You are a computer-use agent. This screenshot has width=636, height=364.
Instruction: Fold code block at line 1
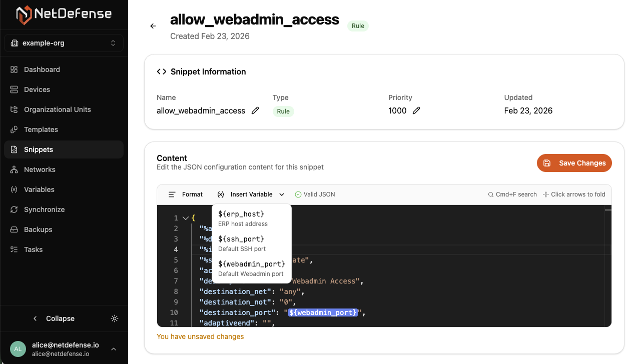pyautogui.click(x=186, y=218)
